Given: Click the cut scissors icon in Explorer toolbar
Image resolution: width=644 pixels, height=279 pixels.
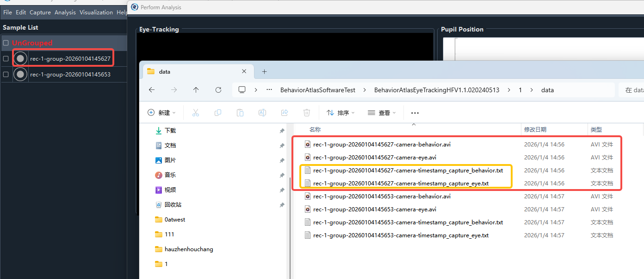Looking at the screenshot, I should 195,113.
